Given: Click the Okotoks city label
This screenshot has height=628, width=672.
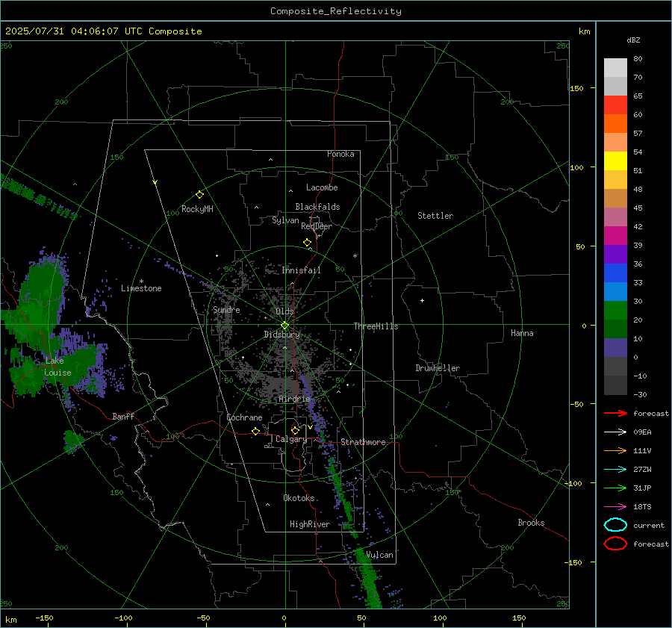Looking at the screenshot, I should (299, 498).
